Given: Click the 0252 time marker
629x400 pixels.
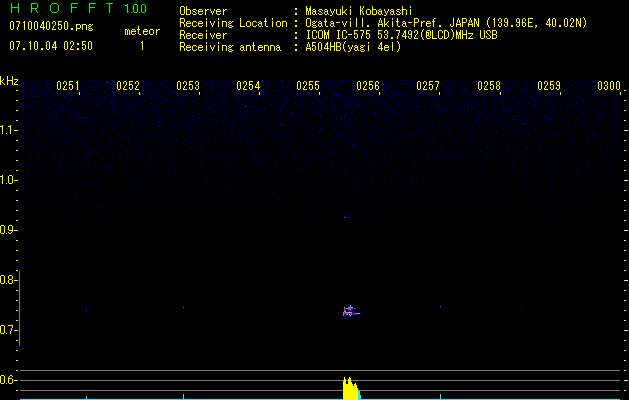Looking at the screenshot, I should [x=128, y=86].
